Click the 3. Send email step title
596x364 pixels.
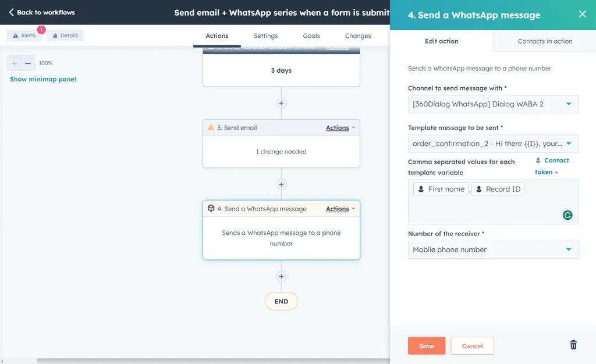click(237, 127)
